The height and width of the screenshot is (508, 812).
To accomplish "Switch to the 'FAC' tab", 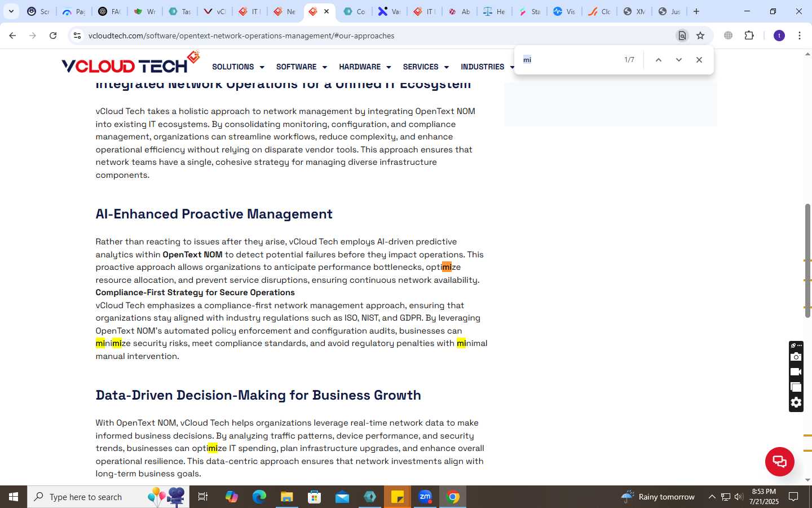I will (109, 11).
